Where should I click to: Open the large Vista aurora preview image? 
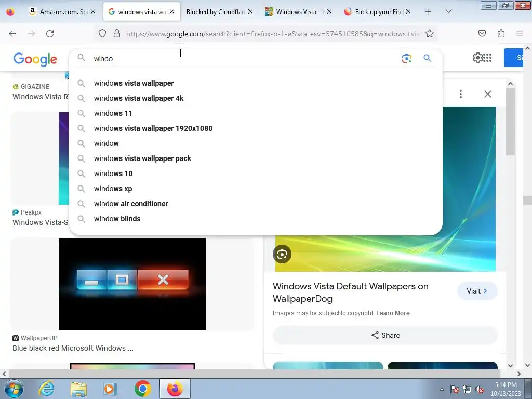pos(385,253)
